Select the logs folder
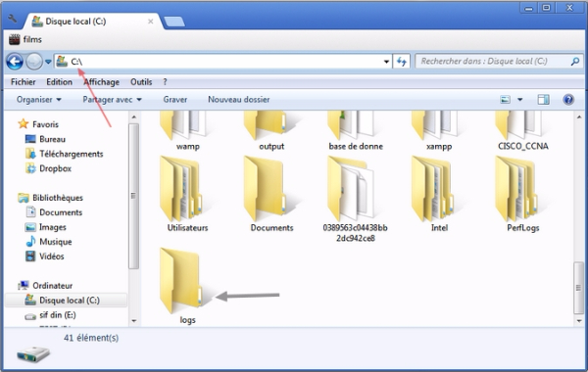588x372 pixels. [181, 286]
